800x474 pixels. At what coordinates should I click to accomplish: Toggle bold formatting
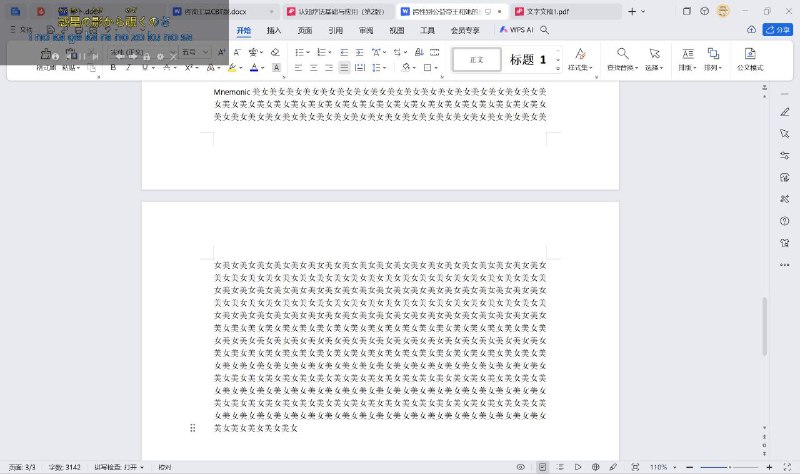(113, 67)
